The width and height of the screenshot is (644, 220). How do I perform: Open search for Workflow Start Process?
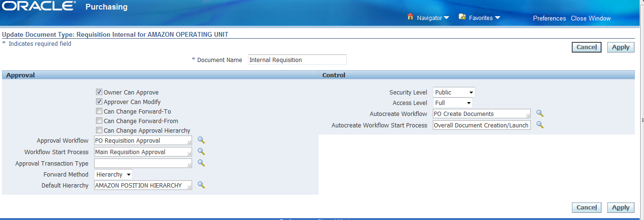(x=201, y=152)
